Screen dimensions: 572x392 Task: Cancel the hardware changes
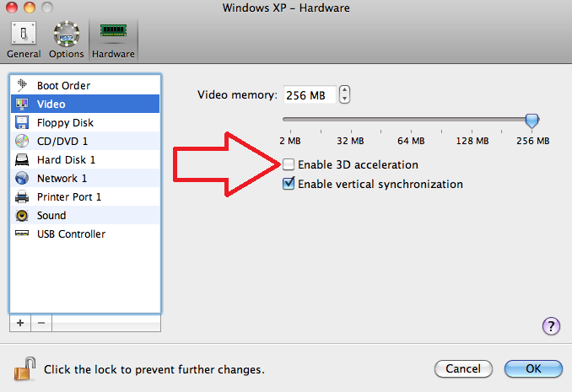463,368
